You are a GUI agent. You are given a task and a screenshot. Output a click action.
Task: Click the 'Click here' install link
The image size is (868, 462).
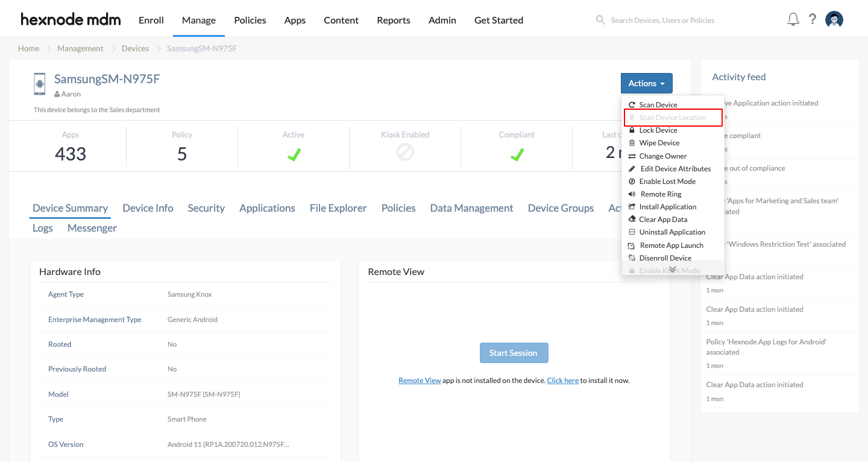[x=563, y=381]
